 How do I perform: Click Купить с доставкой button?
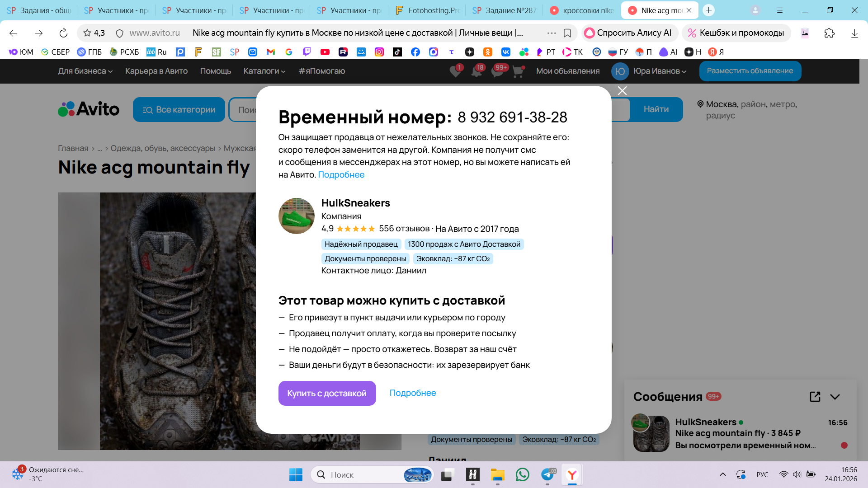pyautogui.click(x=327, y=393)
